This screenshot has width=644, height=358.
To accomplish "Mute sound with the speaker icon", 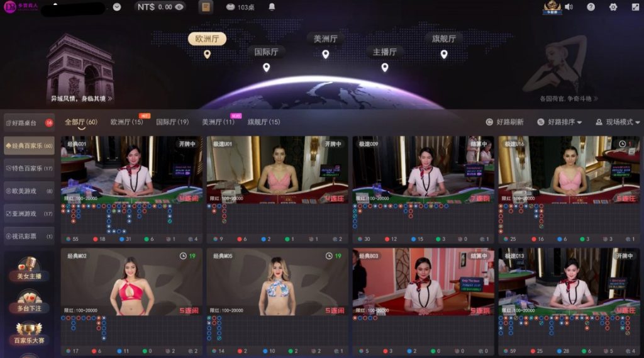I will click(569, 7).
